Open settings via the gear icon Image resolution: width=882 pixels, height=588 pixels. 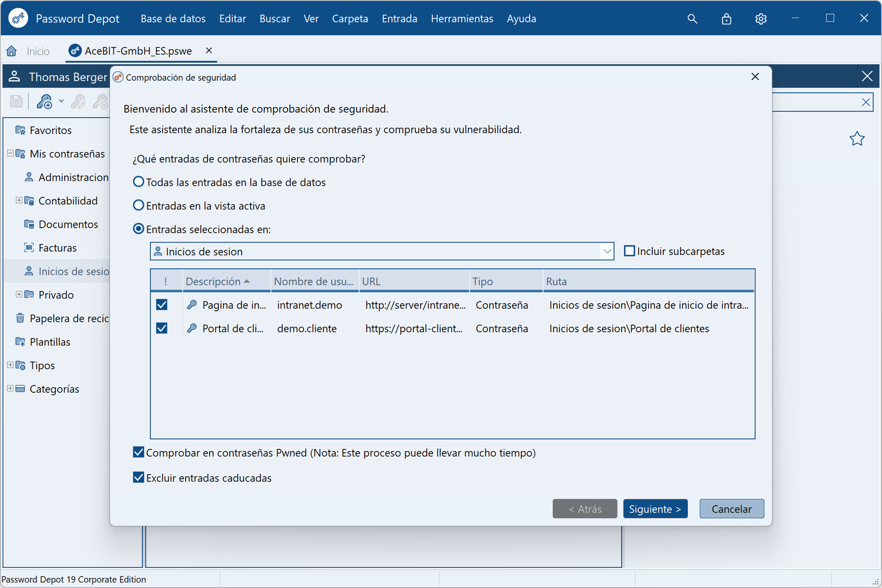(761, 19)
